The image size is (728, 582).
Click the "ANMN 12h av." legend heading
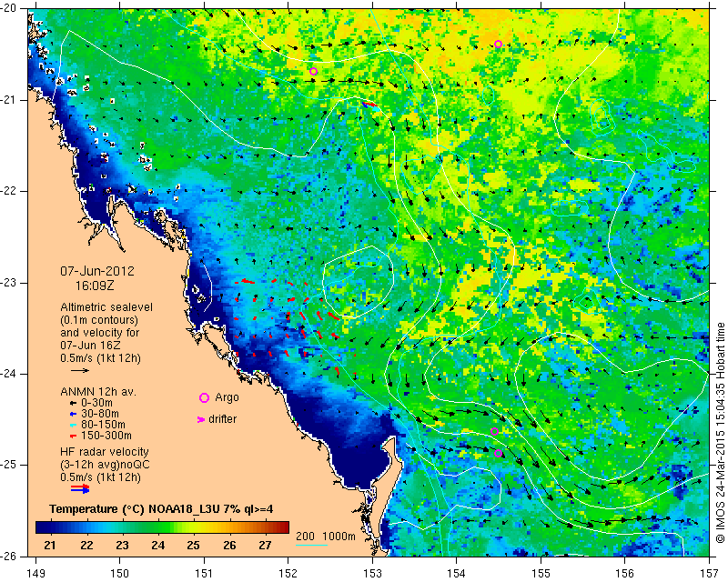coord(98,392)
